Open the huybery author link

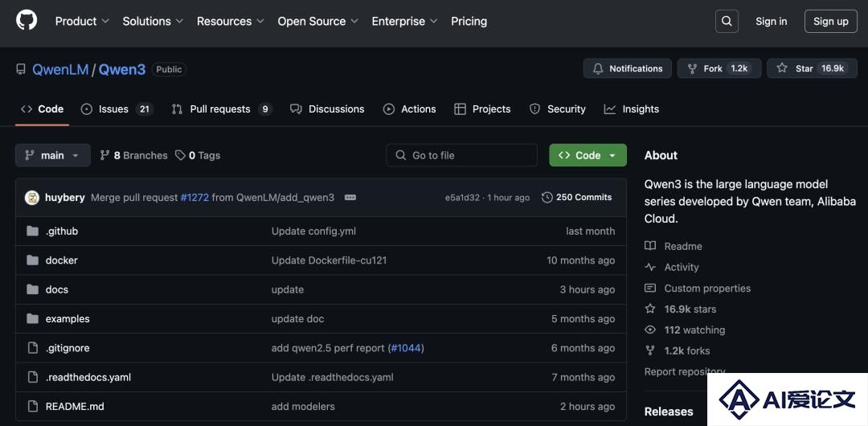pyautogui.click(x=65, y=197)
